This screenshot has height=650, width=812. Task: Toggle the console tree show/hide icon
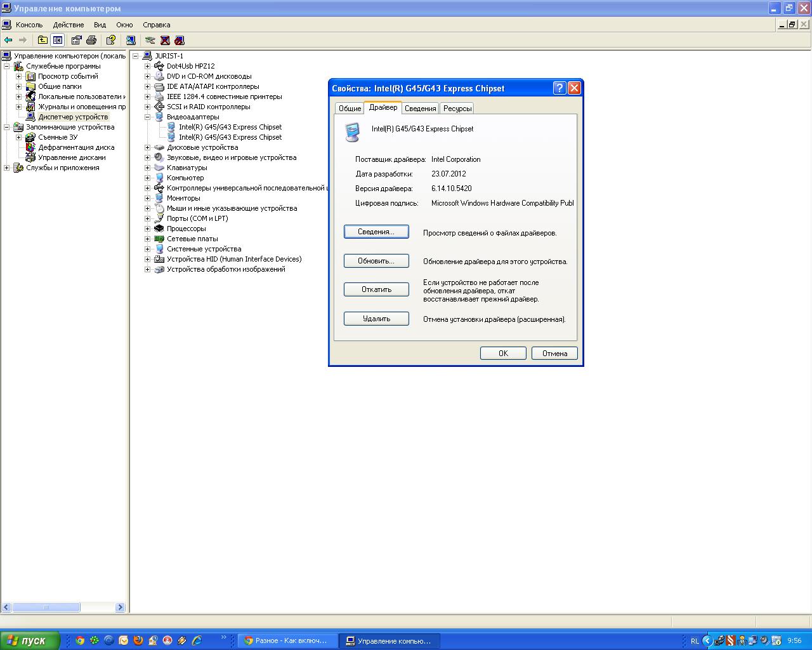(58, 40)
